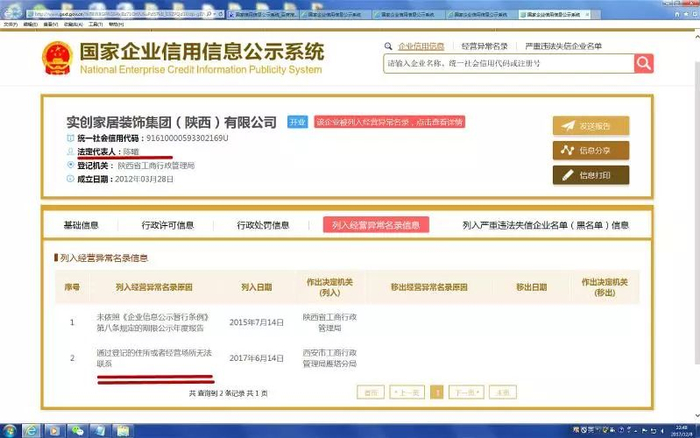The image size is (700, 438).
Task: Click the 上一页 pagination button
Action: 407,392
